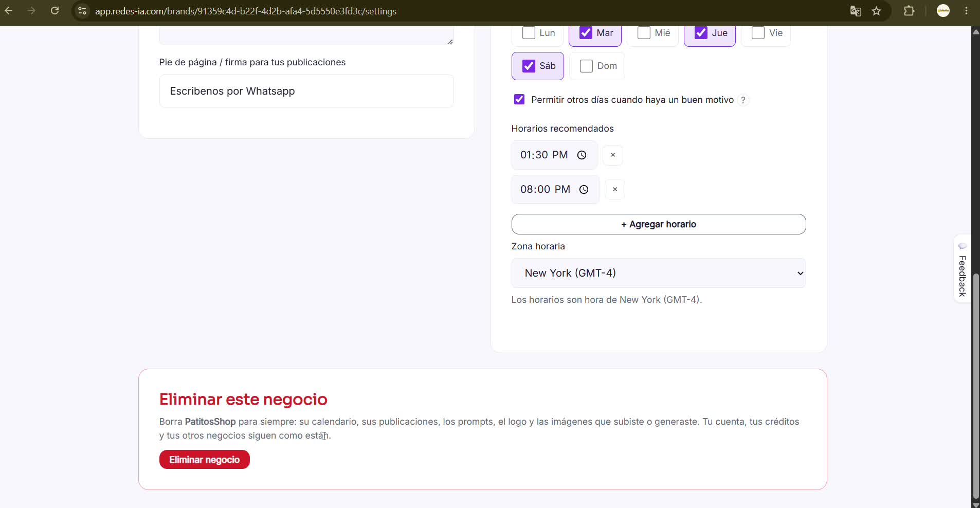Viewport: 980px width, 508px height.
Task: Show help tooltip for allowing other days
Action: tap(743, 100)
